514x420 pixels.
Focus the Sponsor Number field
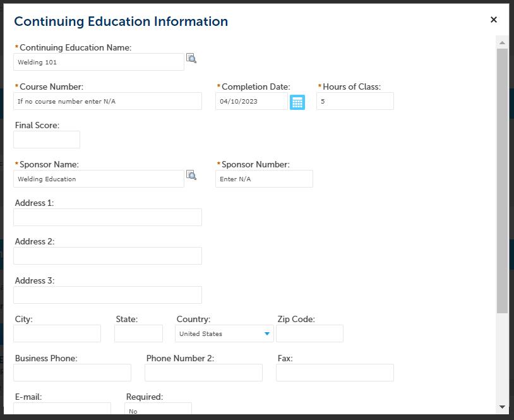pyautogui.click(x=264, y=179)
